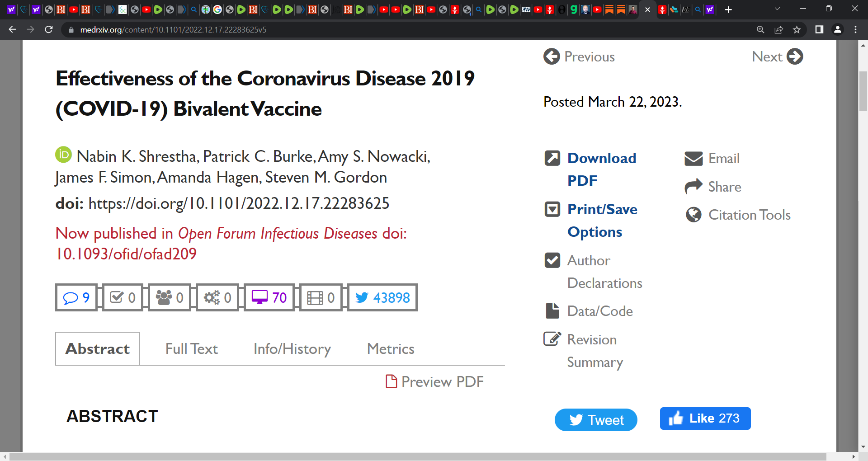The width and height of the screenshot is (868, 461).
Task: Open the comments count icon showing 9
Action: click(76, 297)
